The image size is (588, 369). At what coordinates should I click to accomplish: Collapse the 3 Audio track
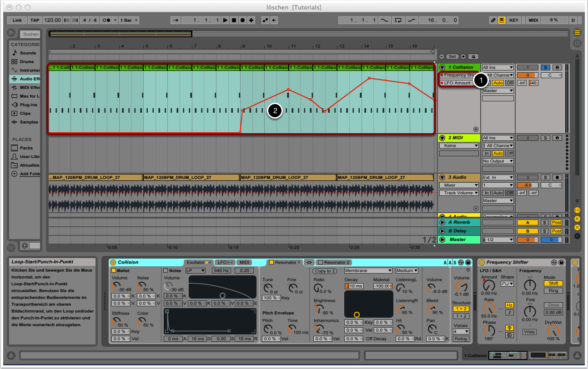tap(442, 178)
